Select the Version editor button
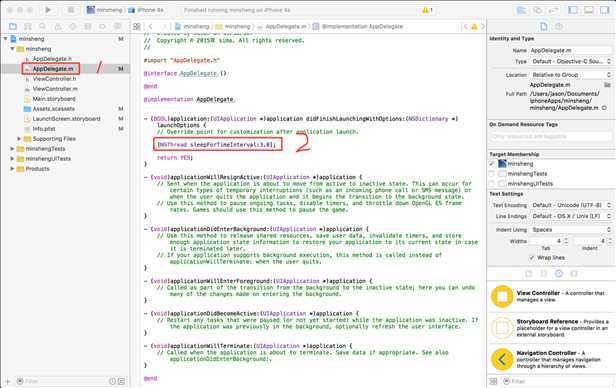The height and width of the screenshot is (388, 616). coord(553,10)
